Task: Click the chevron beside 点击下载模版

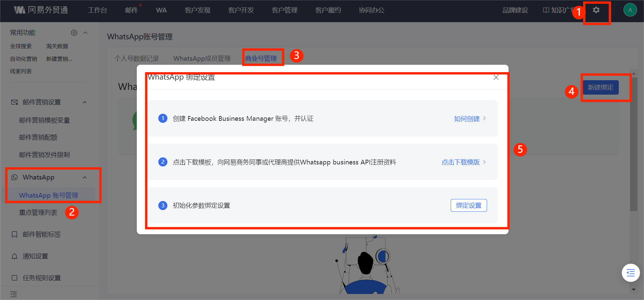Action: pyautogui.click(x=484, y=162)
